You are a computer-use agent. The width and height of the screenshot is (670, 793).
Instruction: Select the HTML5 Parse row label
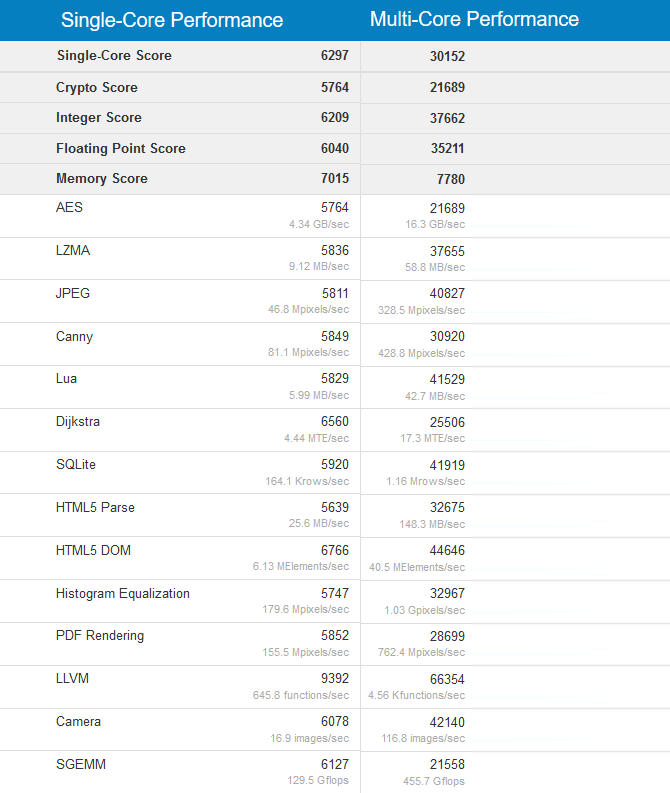[95, 507]
